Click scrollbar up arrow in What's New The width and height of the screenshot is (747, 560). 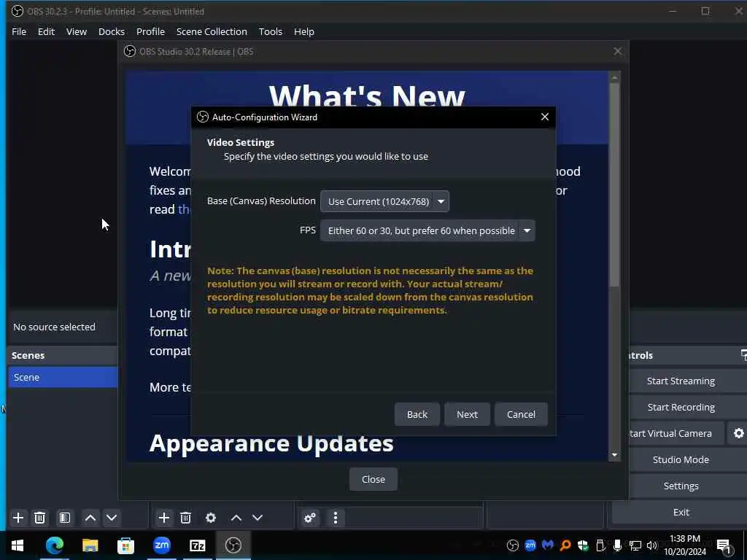tap(614, 77)
